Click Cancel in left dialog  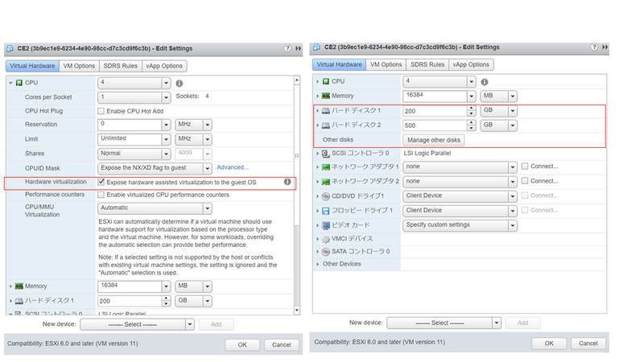[281, 345]
